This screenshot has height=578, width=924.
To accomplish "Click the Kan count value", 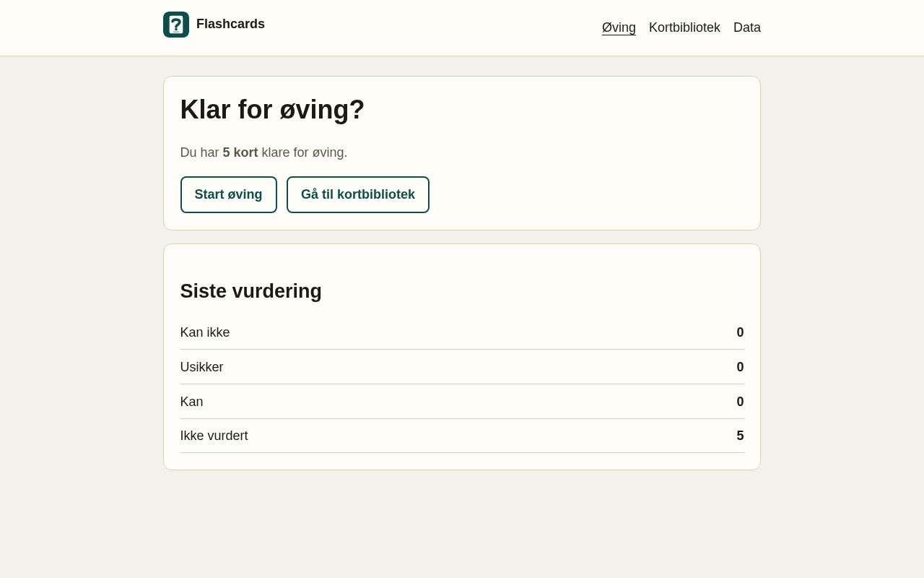I will (x=740, y=402).
